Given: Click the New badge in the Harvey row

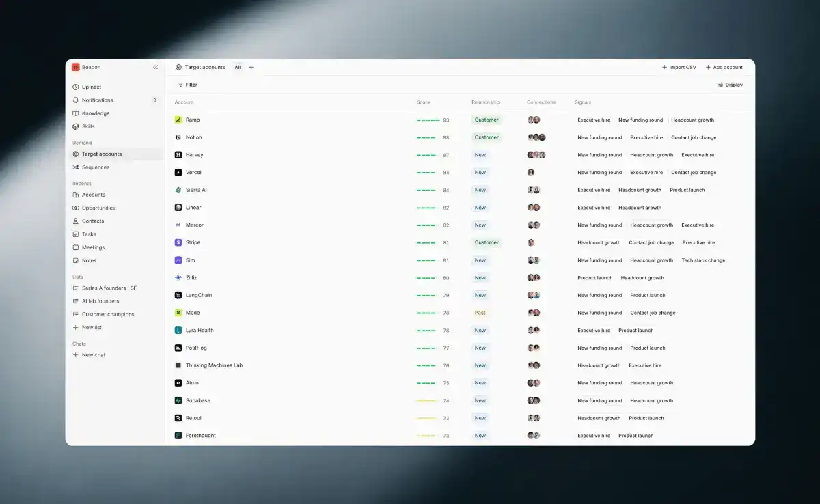Looking at the screenshot, I should click(480, 155).
